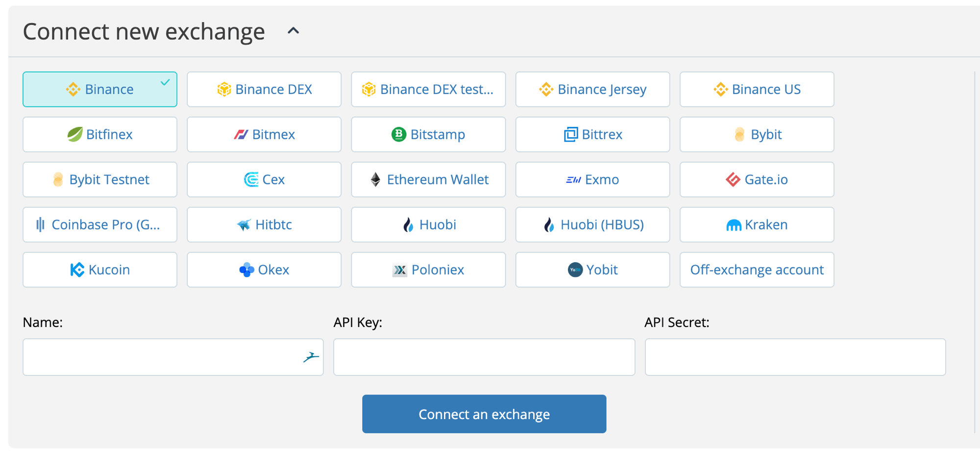Click the blue Kraken logo

(x=734, y=225)
